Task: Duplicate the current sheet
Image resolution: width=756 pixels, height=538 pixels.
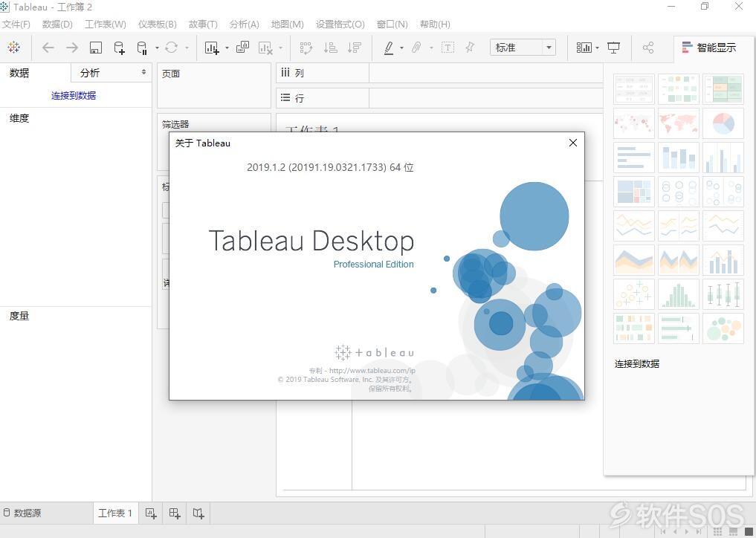Action: (242, 48)
